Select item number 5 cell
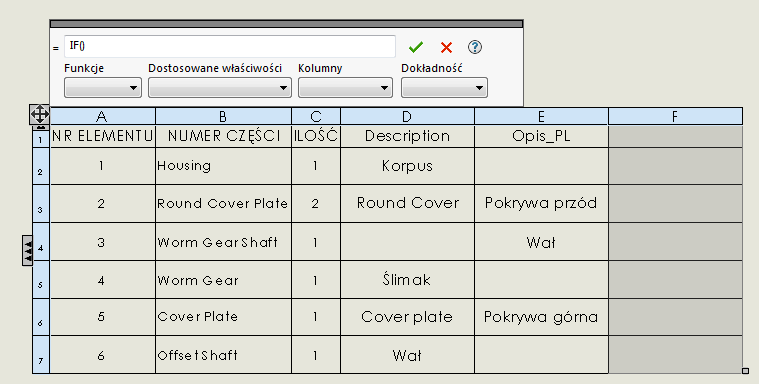 (x=102, y=317)
